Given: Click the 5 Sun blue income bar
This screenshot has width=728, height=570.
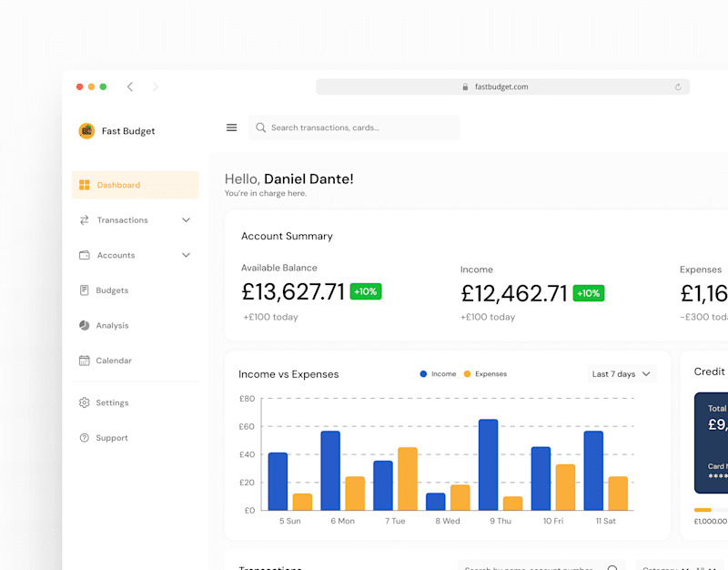Looking at the screenshot, I should pos(278,482).
